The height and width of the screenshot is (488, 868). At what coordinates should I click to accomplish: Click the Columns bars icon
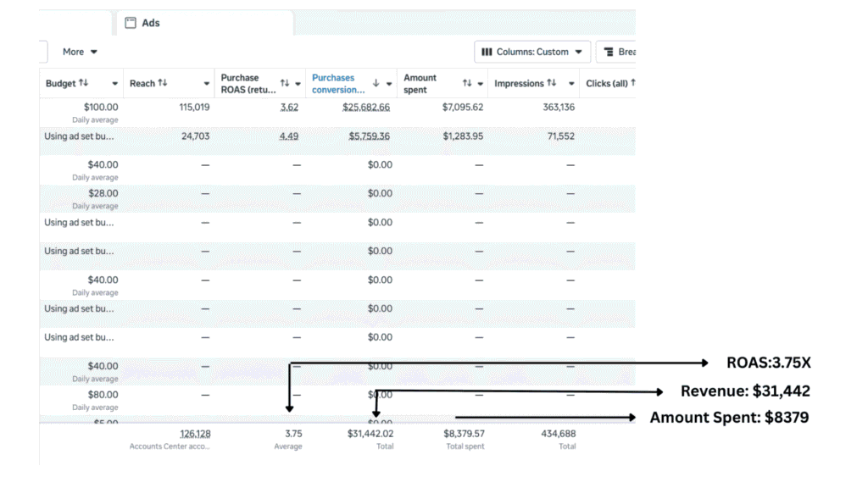pos(487,52)
